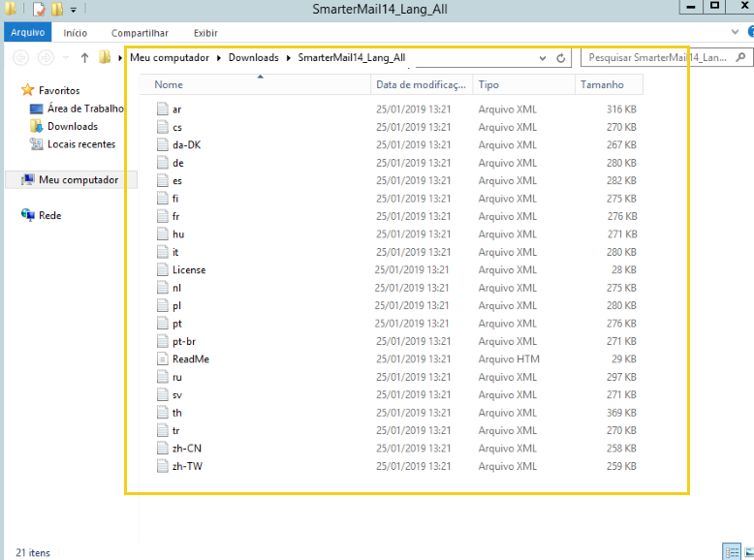Open Locais recentes in sidebar
The width and height of the screenshot is (754, 560).
point(81,144)
